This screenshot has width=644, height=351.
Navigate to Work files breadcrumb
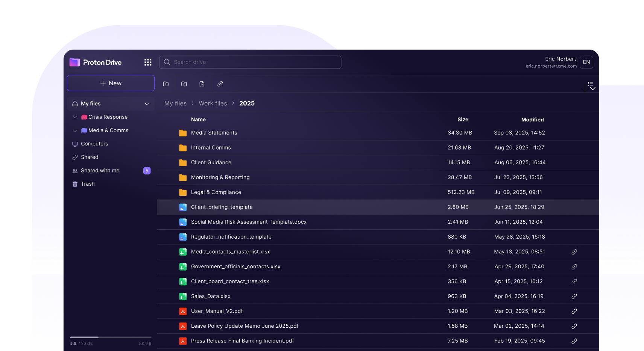pos(213,103)
